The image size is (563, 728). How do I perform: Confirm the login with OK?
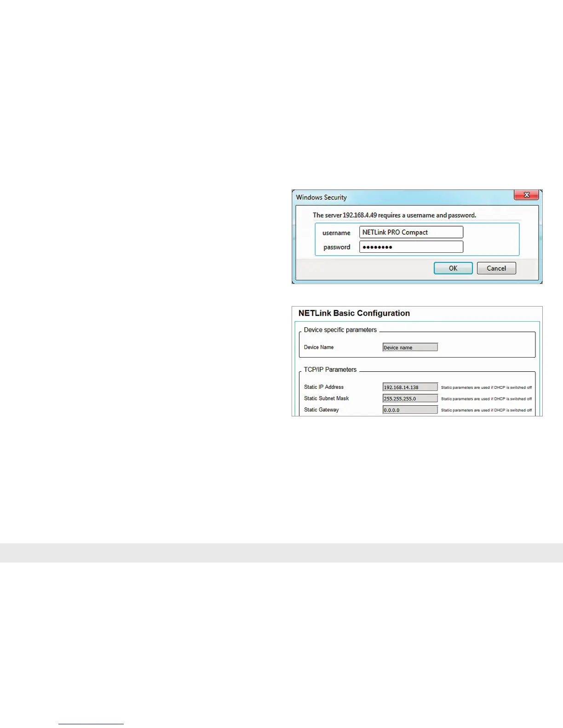tap(453, 268)
